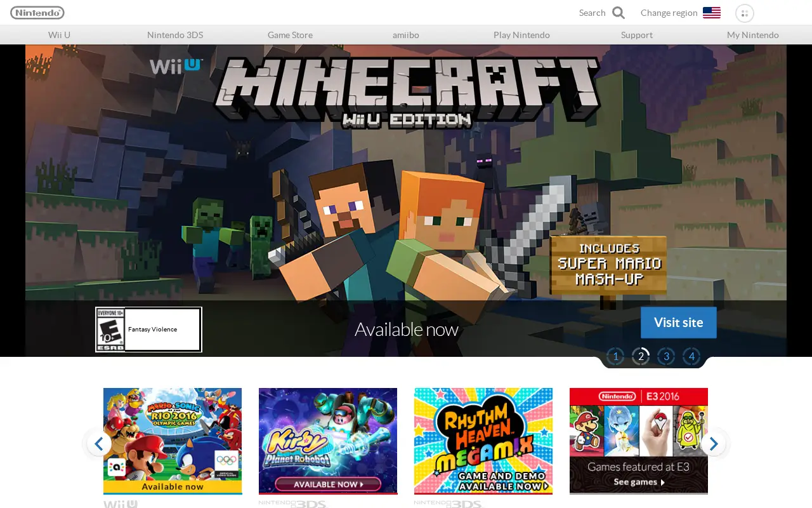The width and height of the screenshot is (812, 508).
Task: Open Mario & Sonic Rio 2016 card
Action: [x=173, y=441]
